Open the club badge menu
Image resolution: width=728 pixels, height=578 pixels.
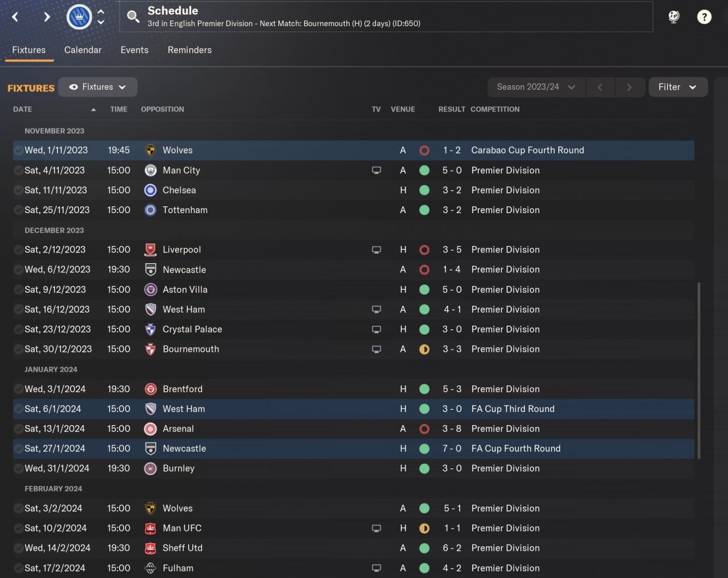tap(79, 17)
